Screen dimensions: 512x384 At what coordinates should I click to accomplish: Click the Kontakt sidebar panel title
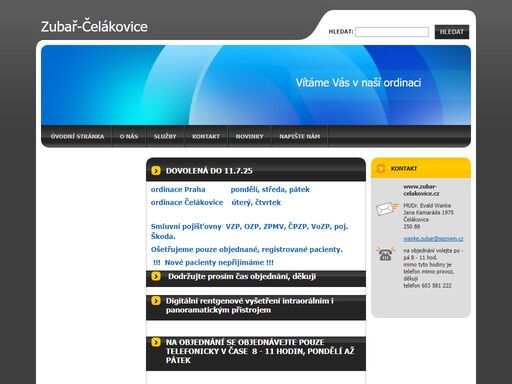click(404, 168)
